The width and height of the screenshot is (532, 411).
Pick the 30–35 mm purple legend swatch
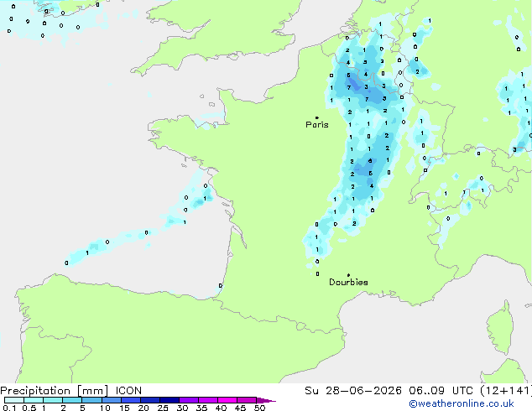click(x=188, y=400)
